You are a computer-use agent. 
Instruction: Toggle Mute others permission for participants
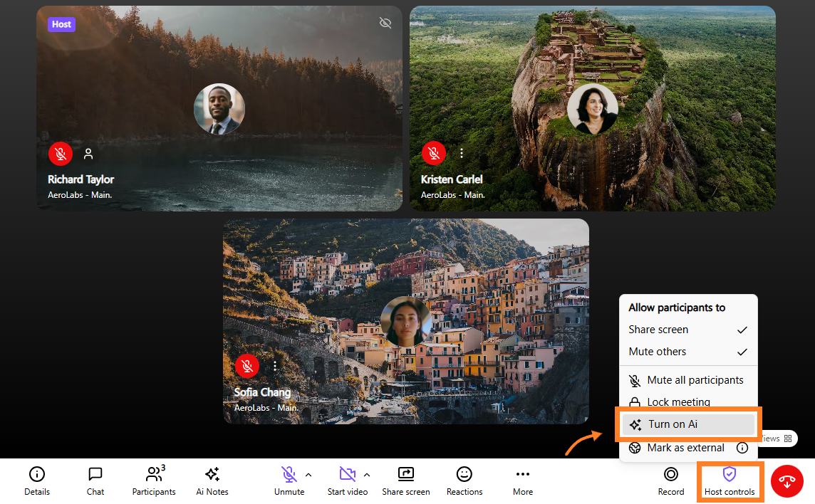(x=688, y=352)
